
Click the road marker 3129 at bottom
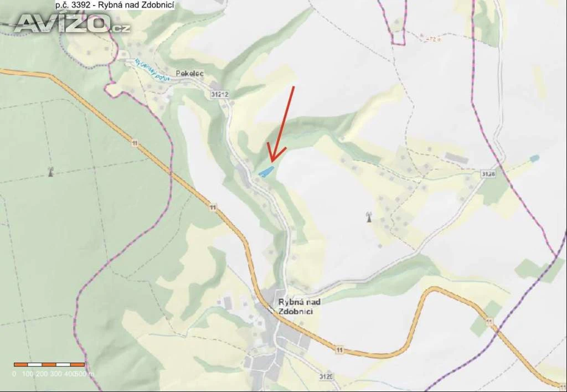(x=326, y=376)
